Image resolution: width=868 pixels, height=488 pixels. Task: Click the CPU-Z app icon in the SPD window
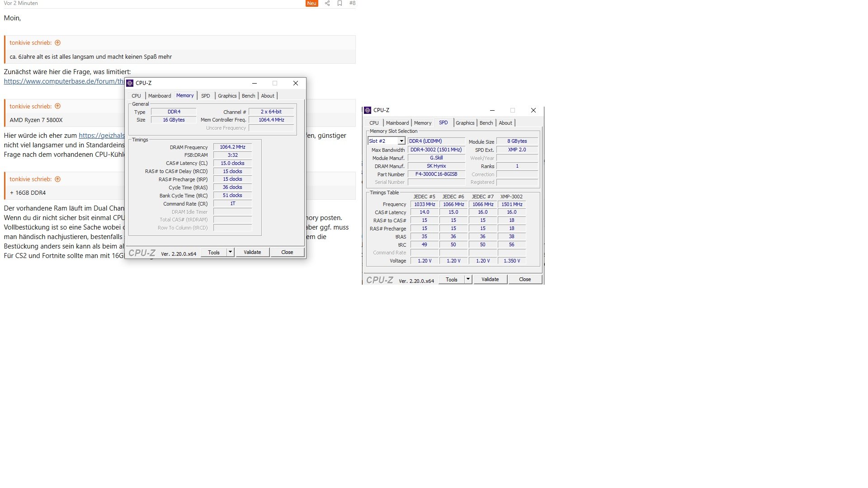[x=368, y=110]
